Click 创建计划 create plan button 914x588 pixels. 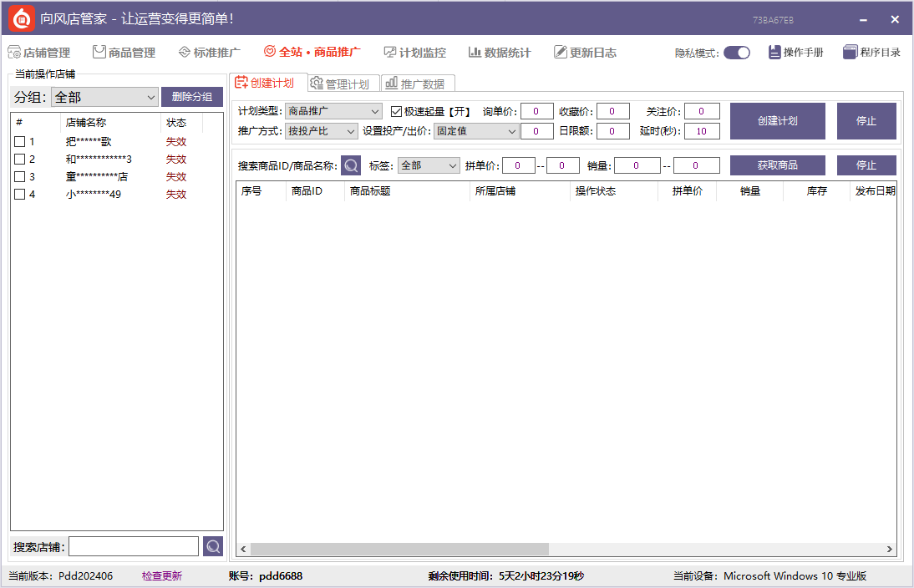(777, 121)
